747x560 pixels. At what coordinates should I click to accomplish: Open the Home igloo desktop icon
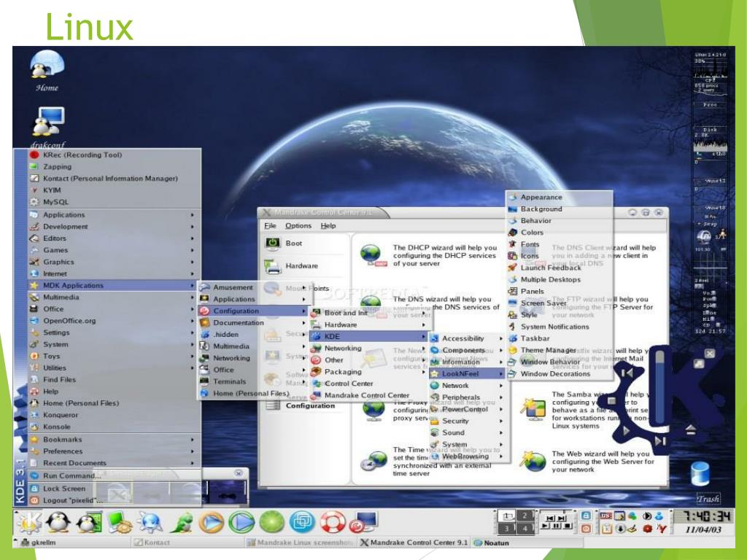pos(47,71)
